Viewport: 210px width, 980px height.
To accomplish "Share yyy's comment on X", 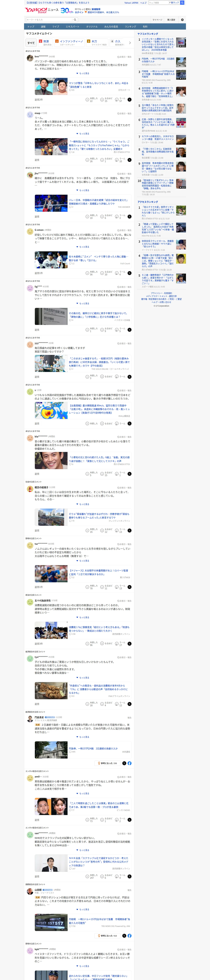I will (x=130, y=377).
